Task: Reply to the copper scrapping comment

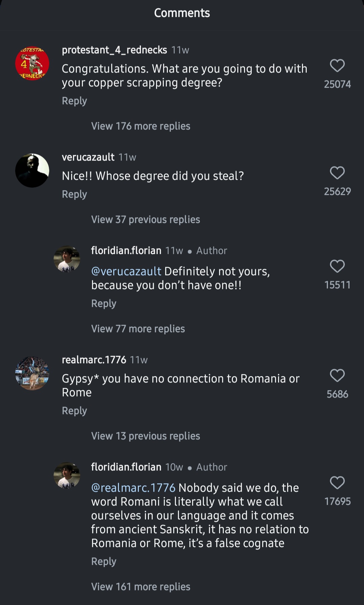Action: pyautogui.click(x=74, y=101)
